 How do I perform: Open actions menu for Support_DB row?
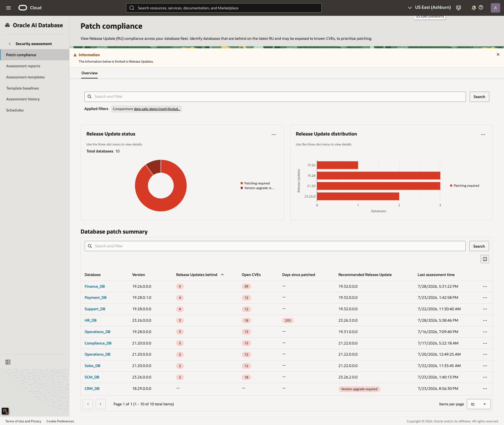tap(485, 309)
